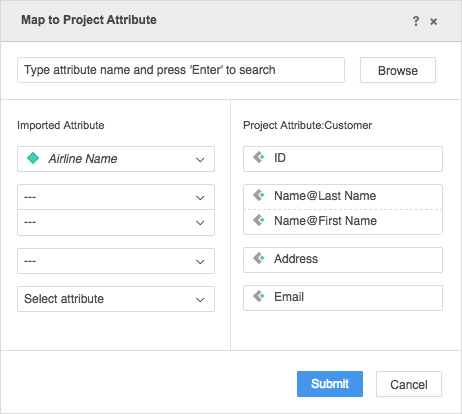Image resolution: width=462 pixels, height=414 pixels.
Task: Click the attribute icon next to ID
Action: (x=259, y=157)
